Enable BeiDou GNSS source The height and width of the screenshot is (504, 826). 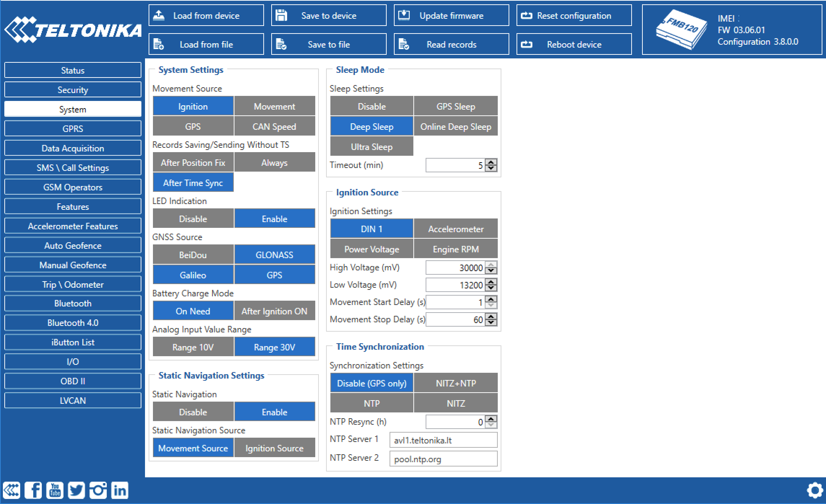193,255
